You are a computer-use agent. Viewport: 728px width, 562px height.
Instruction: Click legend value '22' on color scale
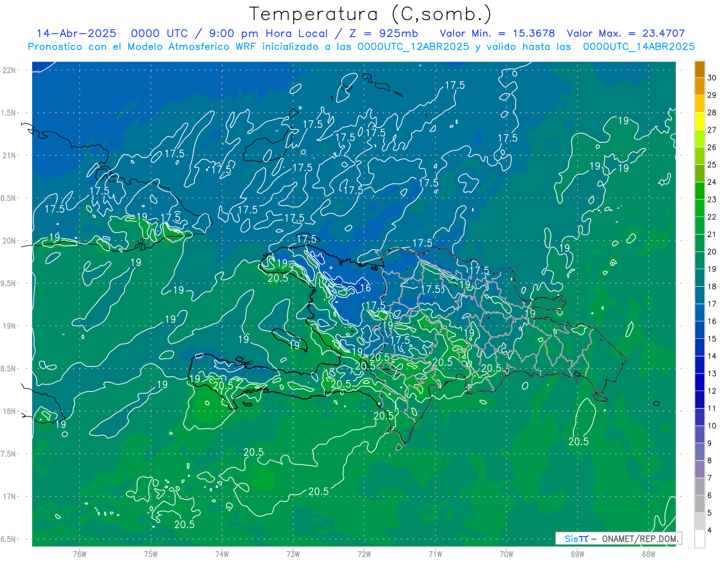pyautogui.click(x=712, y=217)
